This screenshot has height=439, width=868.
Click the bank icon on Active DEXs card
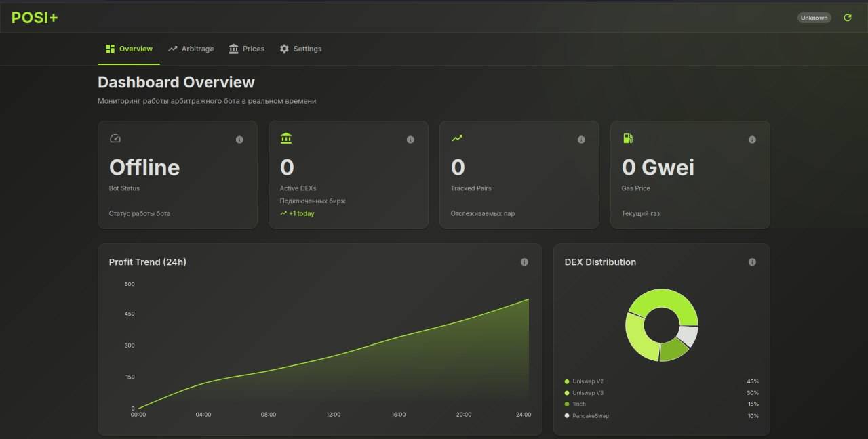286,139
